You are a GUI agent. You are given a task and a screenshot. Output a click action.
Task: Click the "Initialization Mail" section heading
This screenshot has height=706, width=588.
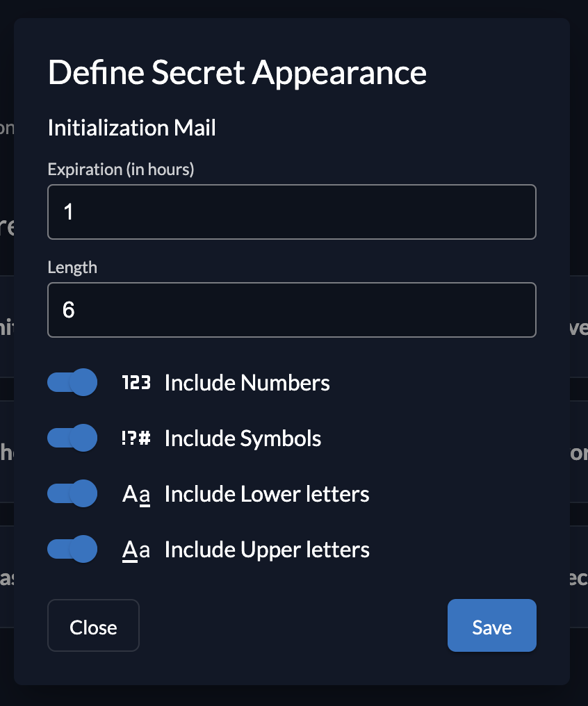pos(132,128)
